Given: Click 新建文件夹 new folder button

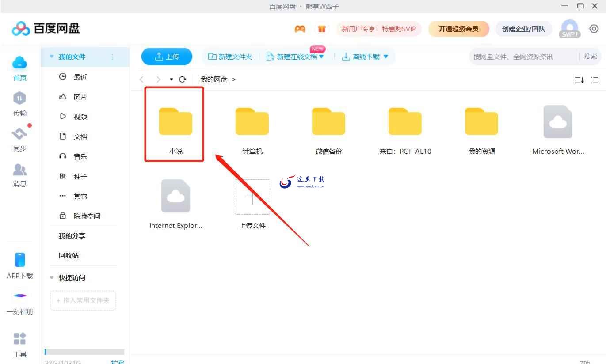Looking at the screenshot, I should point(230,57).
